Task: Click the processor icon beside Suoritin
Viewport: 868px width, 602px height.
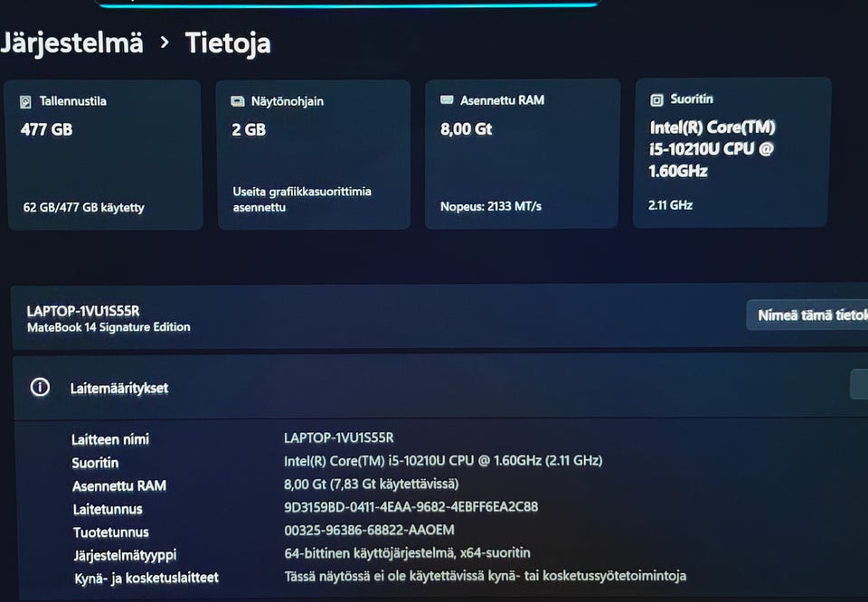Action: (656, 100)
